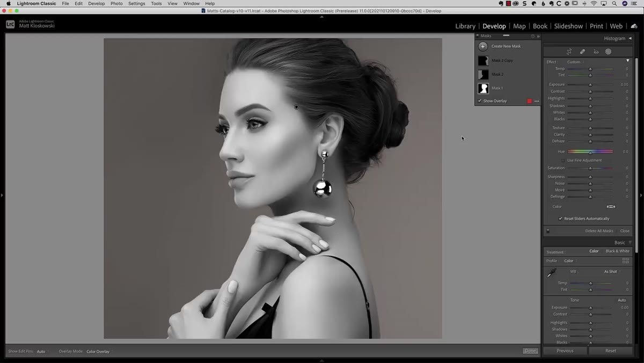Screen dimensions: 644x363
Task: Click the Previous button
Action: [565, 351]
